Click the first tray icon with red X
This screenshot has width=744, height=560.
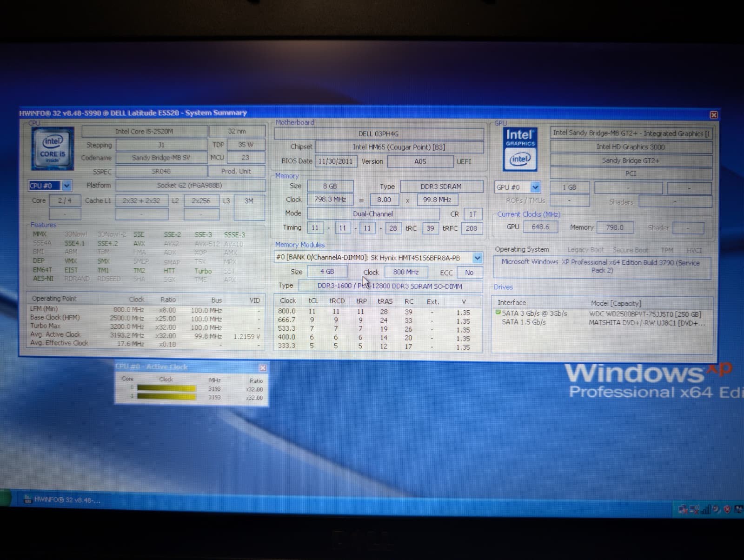pos(683,509)
